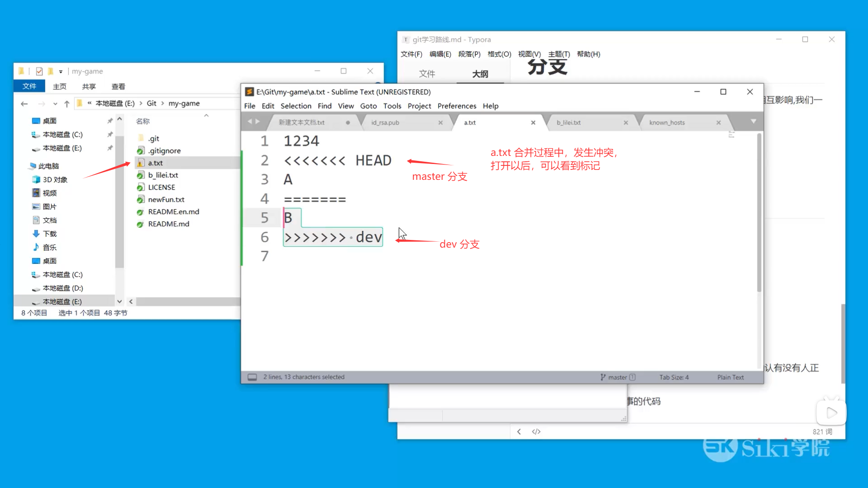Click Typora sidebar back arrow icon
This screenshot has width=868, height=488.
coord(519,432)
